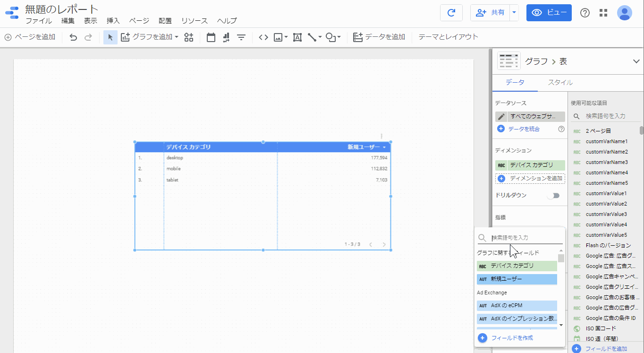Click the table chart type icon
This screenshot has width=644, height=353.
coord(509,61)
